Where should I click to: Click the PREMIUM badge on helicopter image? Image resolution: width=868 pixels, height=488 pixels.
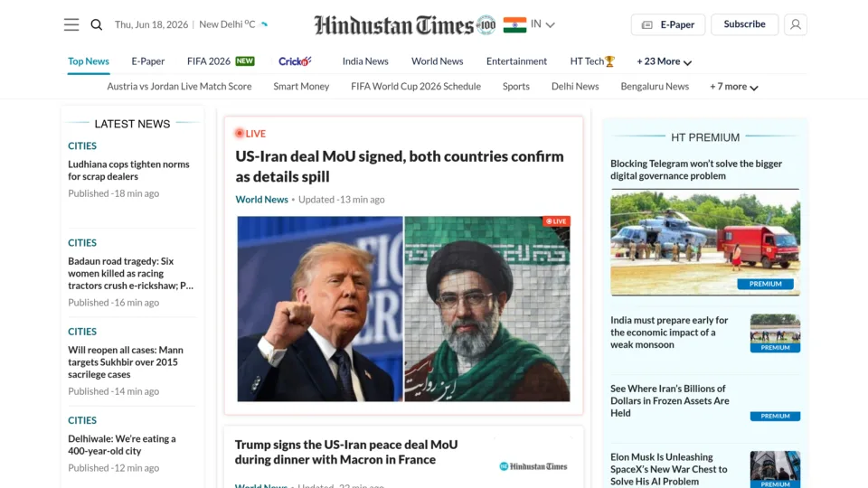click(x=765, y=284)
